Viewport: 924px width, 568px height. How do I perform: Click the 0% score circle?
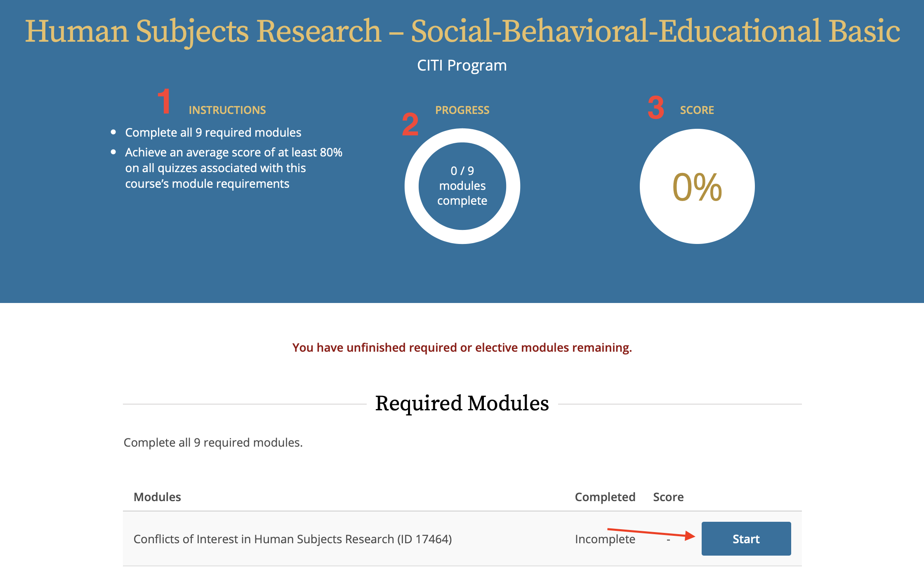[x=697, y=187]
